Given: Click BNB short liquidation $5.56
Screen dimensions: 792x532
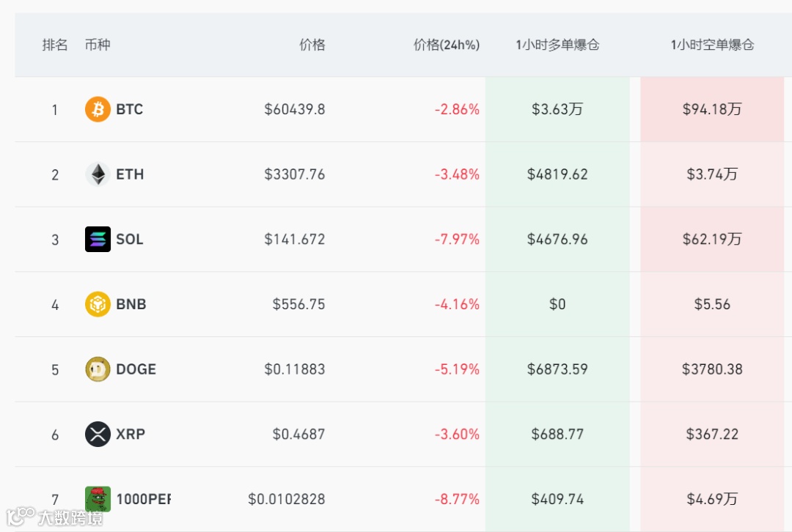Looking at the screenshot, I should click(x=712, y=304).
